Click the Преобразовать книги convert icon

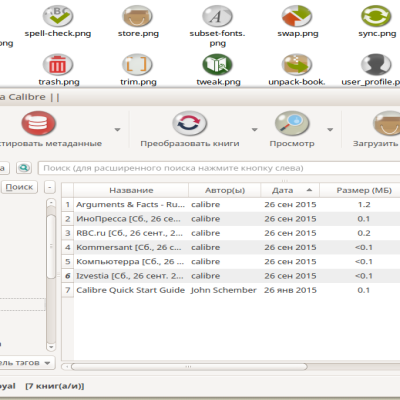(x=190, y=123)
